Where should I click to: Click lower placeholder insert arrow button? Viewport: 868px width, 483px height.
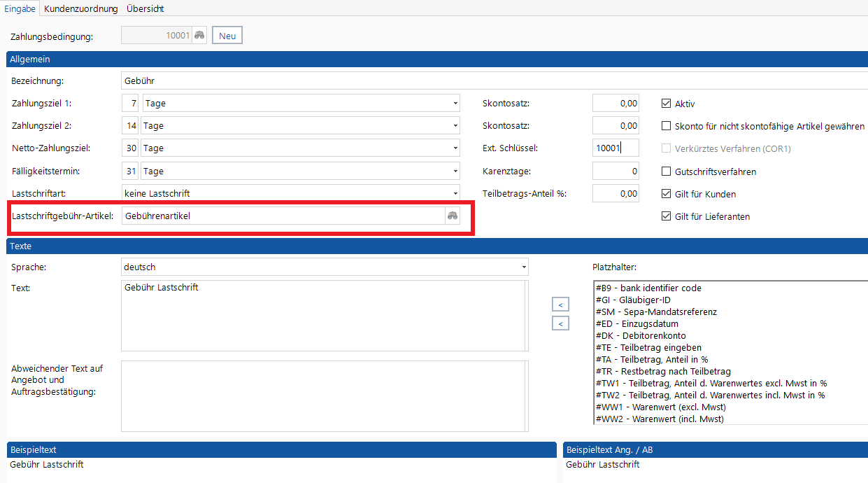click(x=560, y=323)
